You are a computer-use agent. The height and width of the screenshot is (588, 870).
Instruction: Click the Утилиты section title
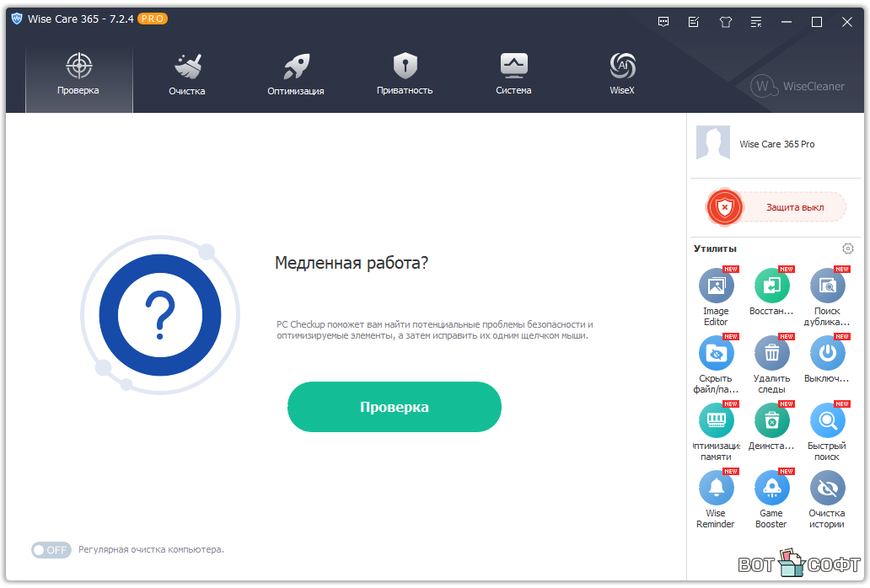click(715, 249)
